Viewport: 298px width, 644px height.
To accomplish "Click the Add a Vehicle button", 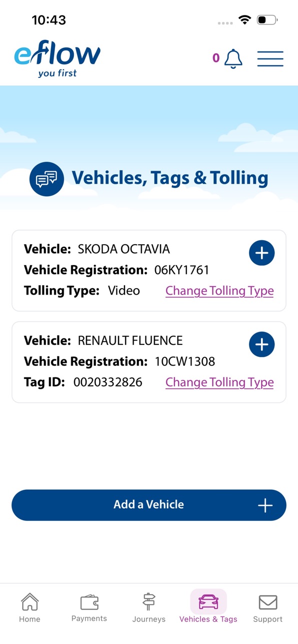I will pos(149,505).
